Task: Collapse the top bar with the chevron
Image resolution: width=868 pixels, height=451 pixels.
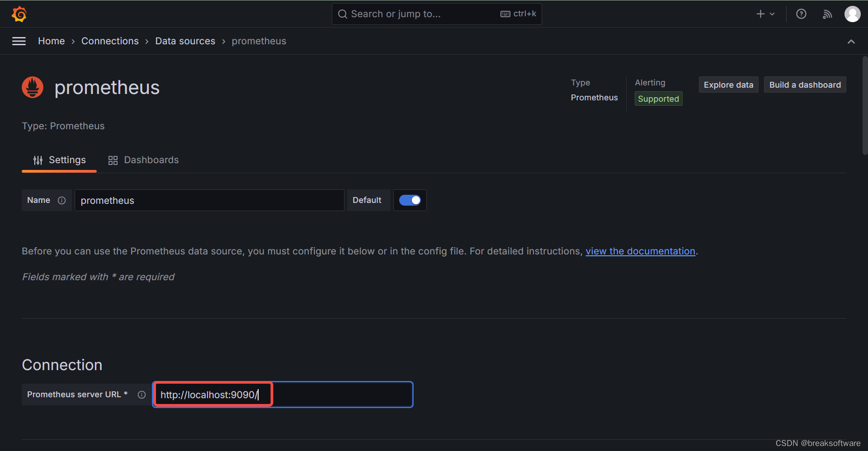Action: [x=851, y=42]
